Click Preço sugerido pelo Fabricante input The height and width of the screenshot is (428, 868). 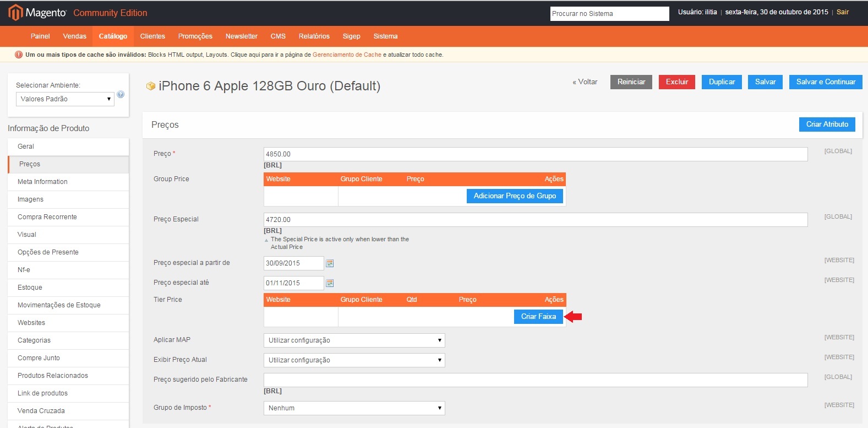536,380
